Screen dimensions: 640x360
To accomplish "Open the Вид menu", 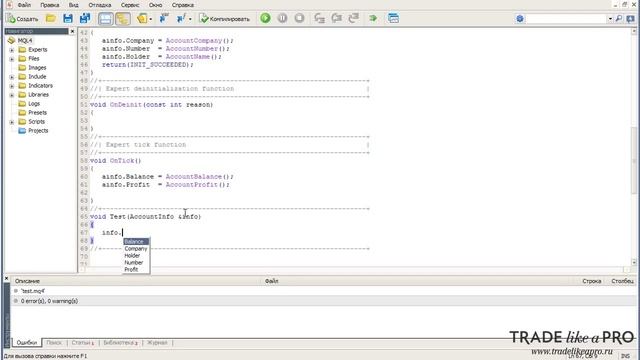I will pos(73,5).
